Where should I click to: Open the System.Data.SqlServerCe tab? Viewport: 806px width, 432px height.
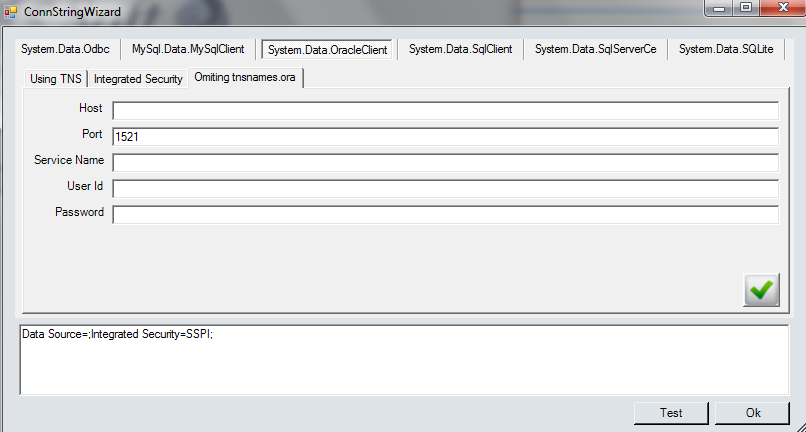point(595,49)
